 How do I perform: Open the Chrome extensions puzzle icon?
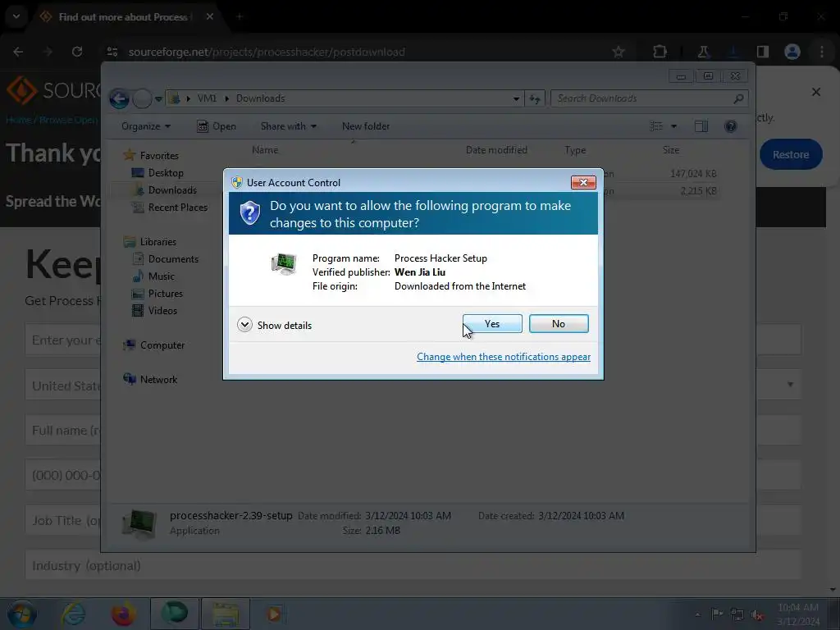pos(660,52)
